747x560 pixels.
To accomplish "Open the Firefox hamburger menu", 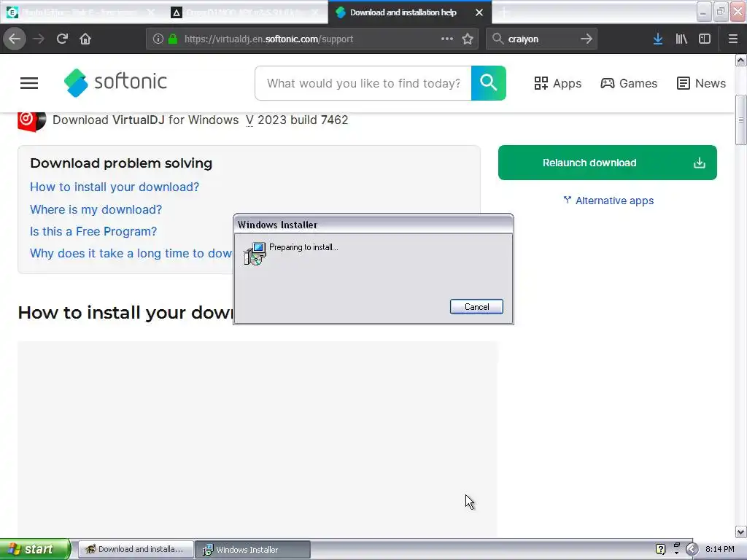I will point(732,39).
